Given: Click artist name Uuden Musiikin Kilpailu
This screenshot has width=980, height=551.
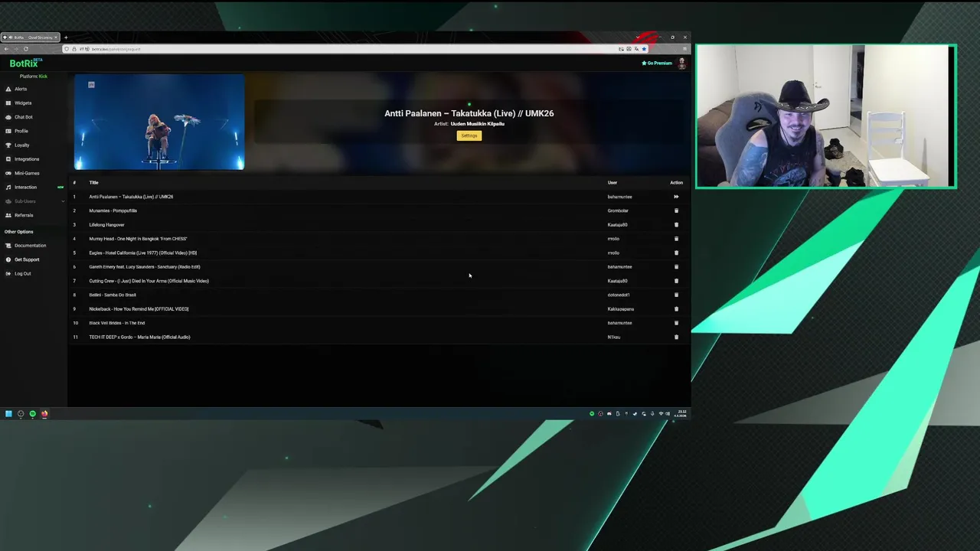Looking at the screenshot, I should coord(478,124).
